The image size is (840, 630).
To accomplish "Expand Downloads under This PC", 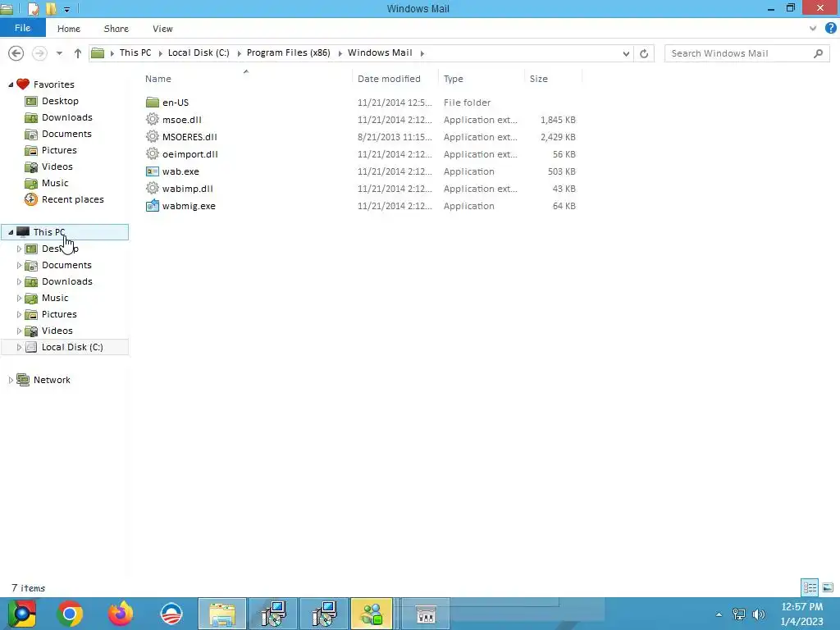I will (x=19, y=282).
